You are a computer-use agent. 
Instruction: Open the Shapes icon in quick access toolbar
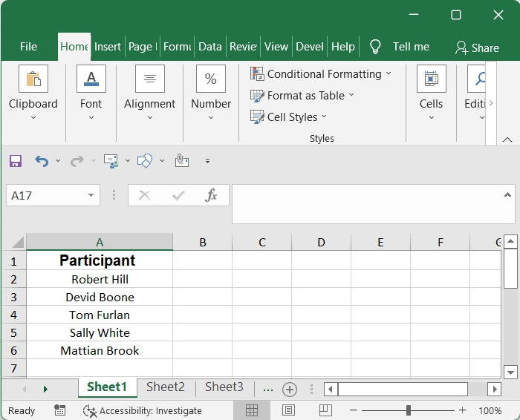coord(145,160)
